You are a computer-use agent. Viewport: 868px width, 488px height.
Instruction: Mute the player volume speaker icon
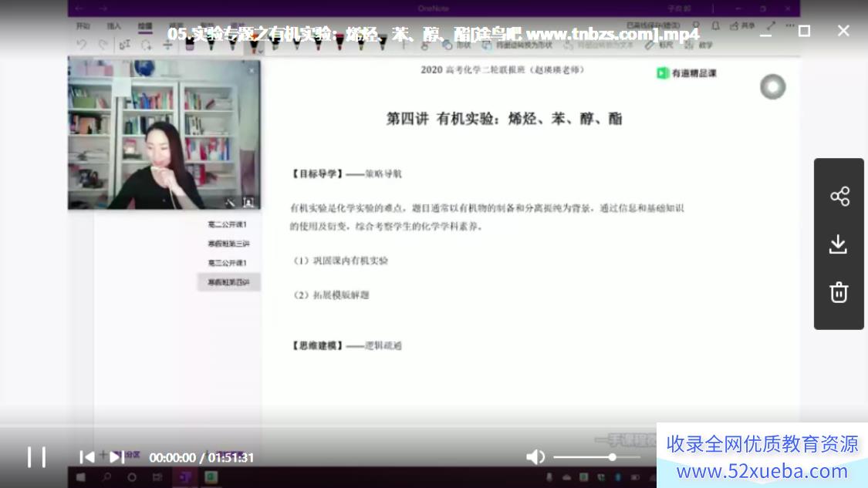click(535, 457)
